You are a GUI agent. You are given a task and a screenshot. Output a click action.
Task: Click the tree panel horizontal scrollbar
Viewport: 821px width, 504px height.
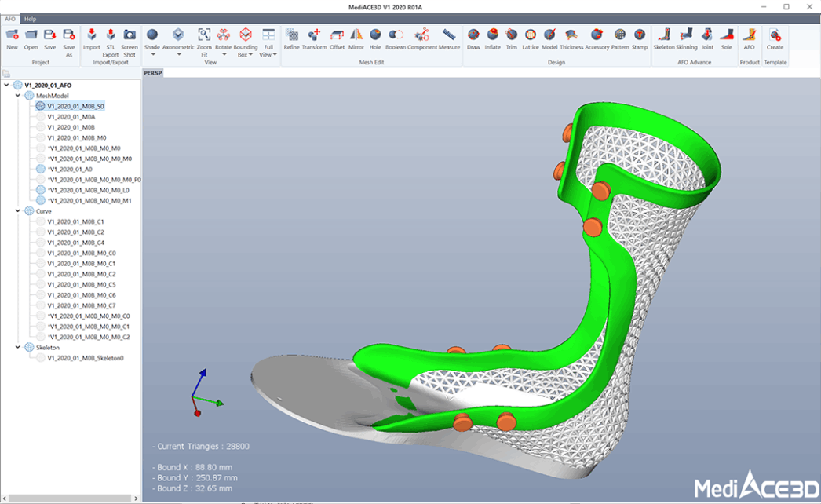(70, 499)
